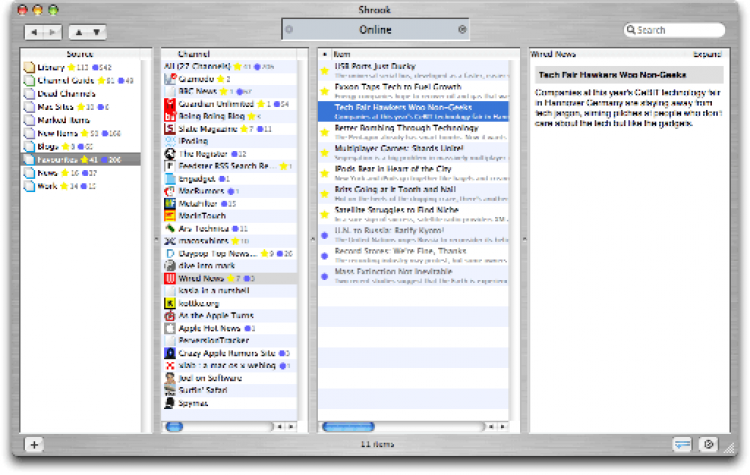750x475 pixels.
Task: Select the Mac Sites source
Action: pos(81,107)
